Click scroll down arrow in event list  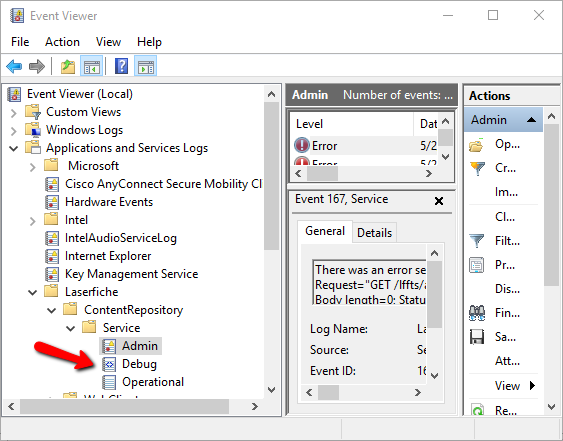446,157
